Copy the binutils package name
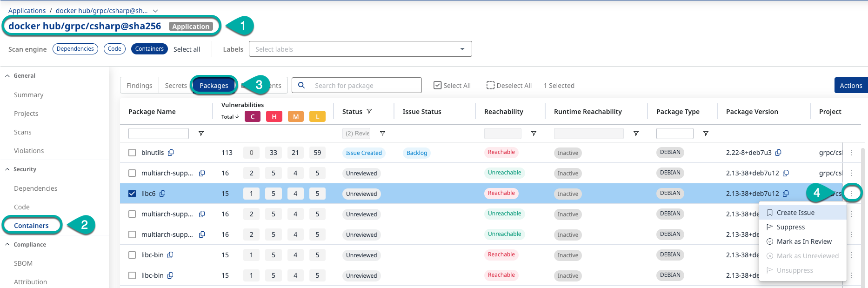 (x=171, y=153)
